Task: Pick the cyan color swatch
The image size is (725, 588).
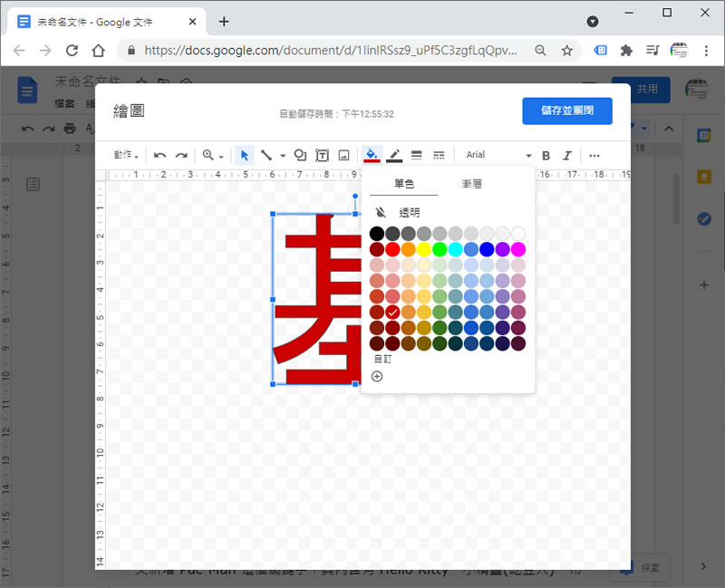Action: click(x=456, y=249)
